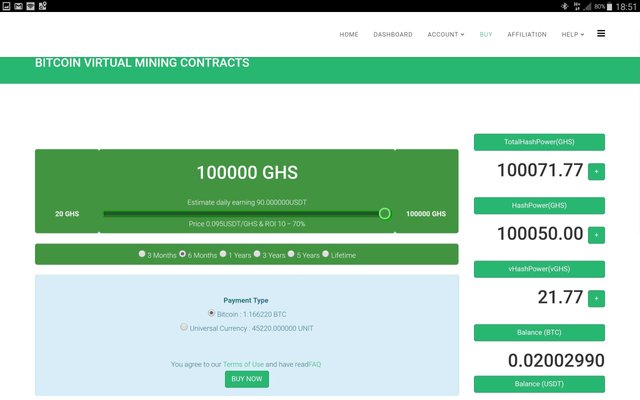Image resolution: width=640 pixels, height=400 pixels.
Task: Select the 6 Months contract option
Action: coord(182,254)
